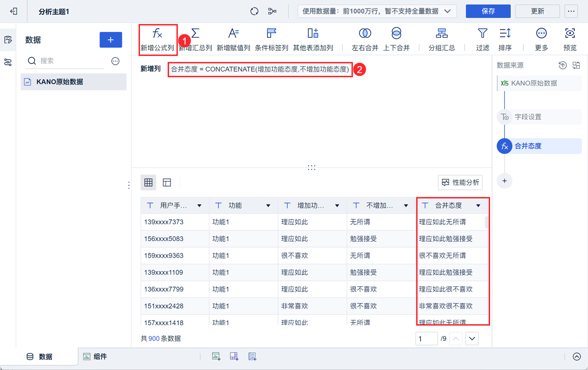The width and height of the screenshot is (588, 370).
Task: Click the data editing sidebar icon
Action: click(x=8, y=40)
